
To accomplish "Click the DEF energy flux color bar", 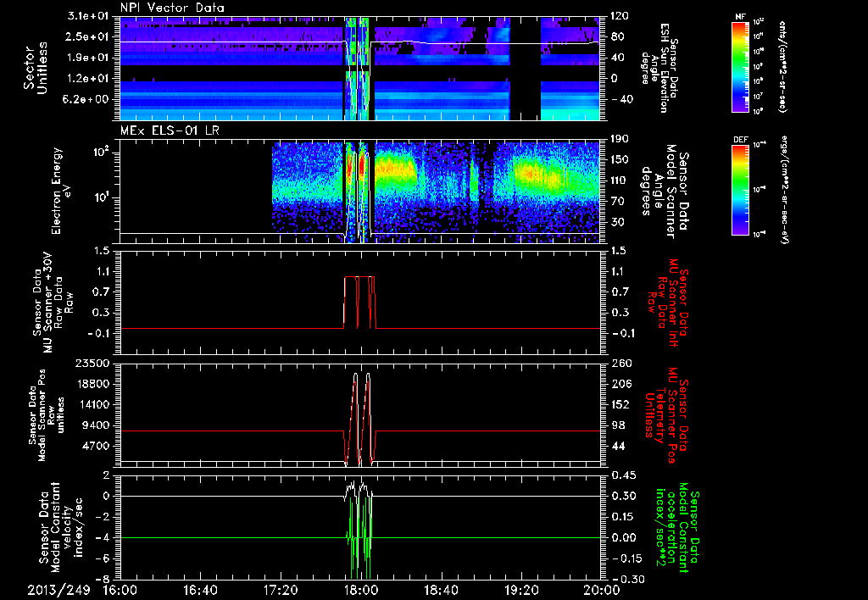I will tap(741, 189).
